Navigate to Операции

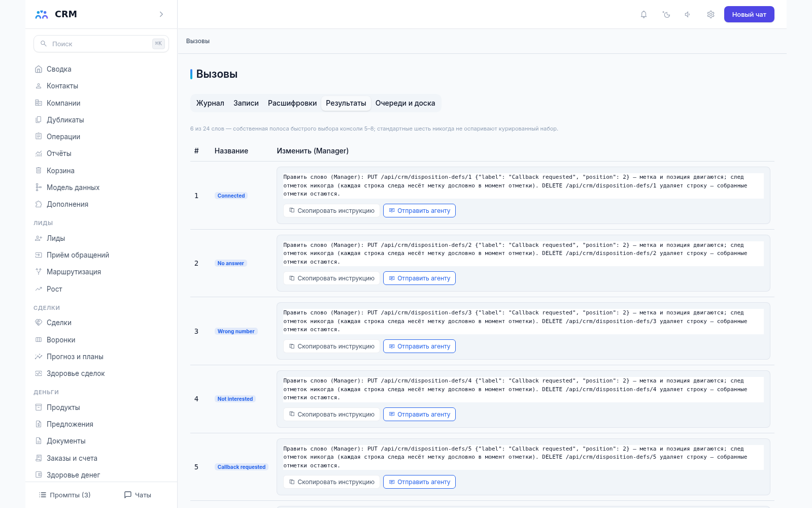tap(101, 137)
